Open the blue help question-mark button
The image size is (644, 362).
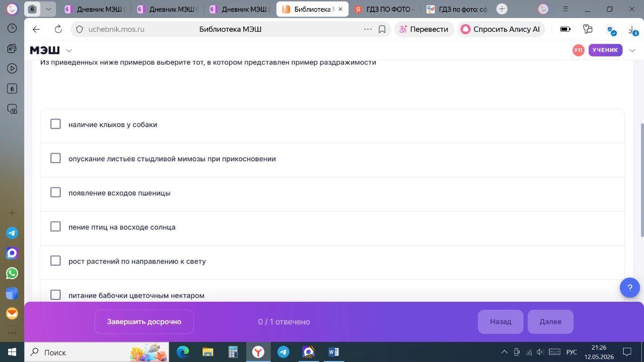[x=630, y=288]
